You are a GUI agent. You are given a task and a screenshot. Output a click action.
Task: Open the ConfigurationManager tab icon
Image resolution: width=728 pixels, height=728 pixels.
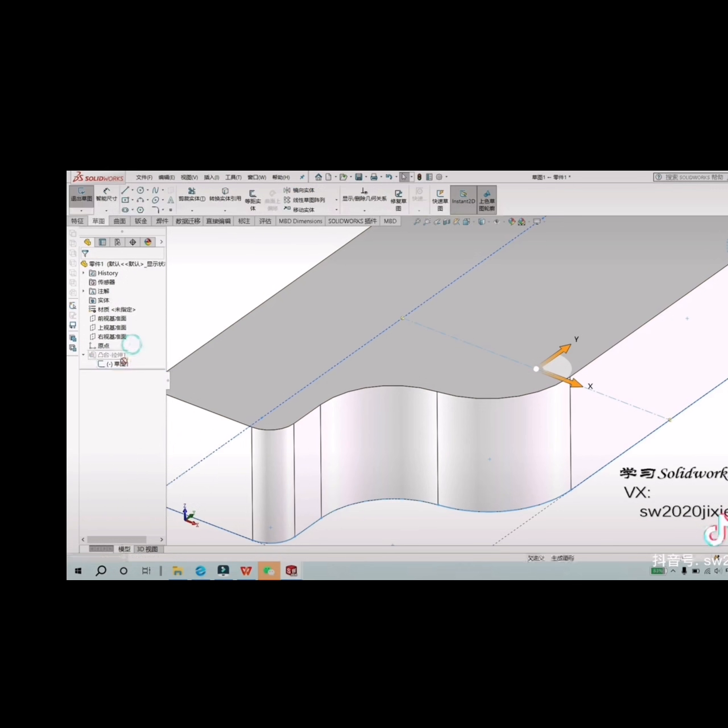point(118,242)
